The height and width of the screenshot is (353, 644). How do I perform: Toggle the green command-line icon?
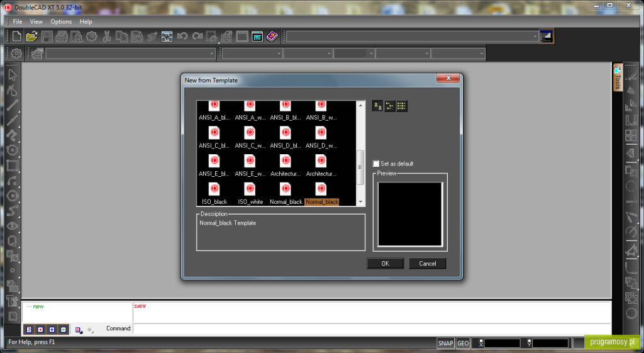[64, 330]
